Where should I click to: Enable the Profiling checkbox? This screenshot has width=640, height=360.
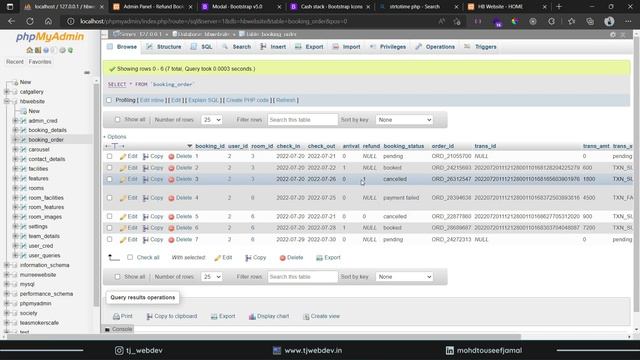(x=109, y=100)
